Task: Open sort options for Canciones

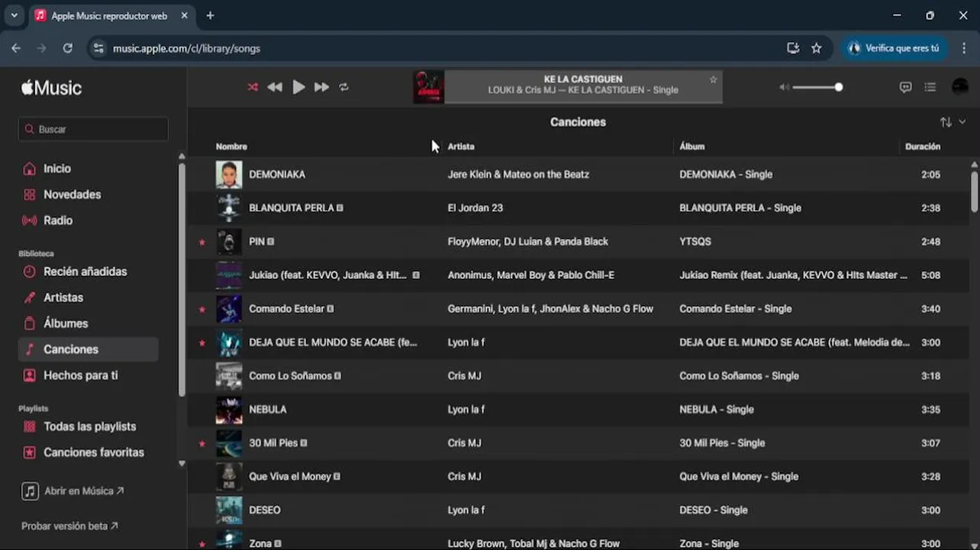Action: click(x=953, y=122)
